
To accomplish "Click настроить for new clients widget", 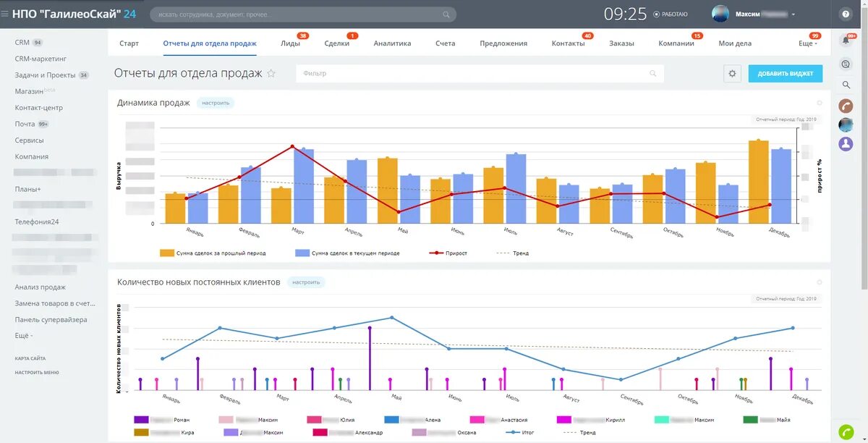I will coord(306,282).
